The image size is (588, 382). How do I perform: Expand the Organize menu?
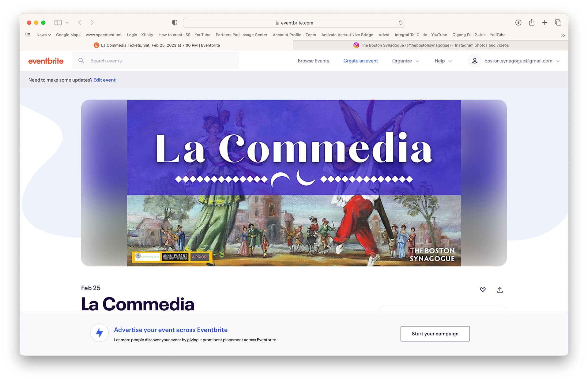405,61
